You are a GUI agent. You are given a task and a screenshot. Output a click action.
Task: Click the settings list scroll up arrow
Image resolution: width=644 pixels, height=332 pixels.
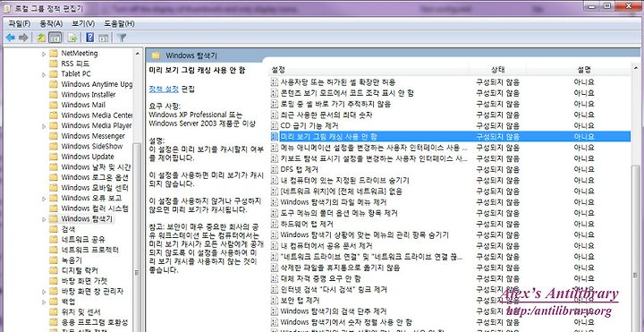635,68
